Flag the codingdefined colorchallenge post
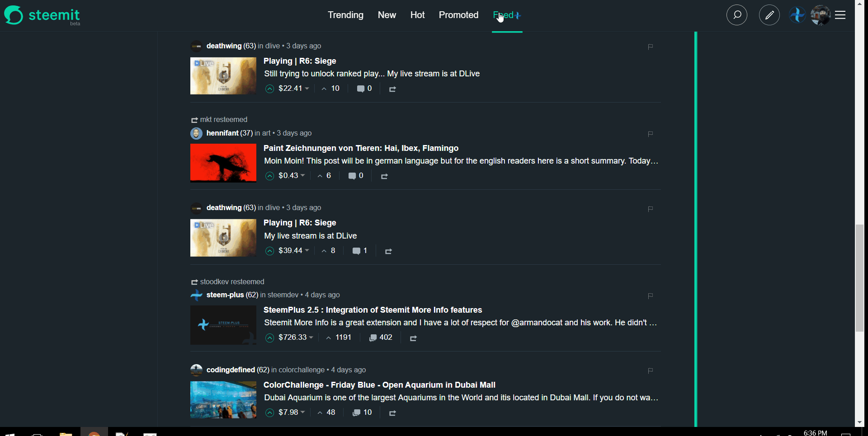Viewport: 868px width, 436px height. point(650,370)
